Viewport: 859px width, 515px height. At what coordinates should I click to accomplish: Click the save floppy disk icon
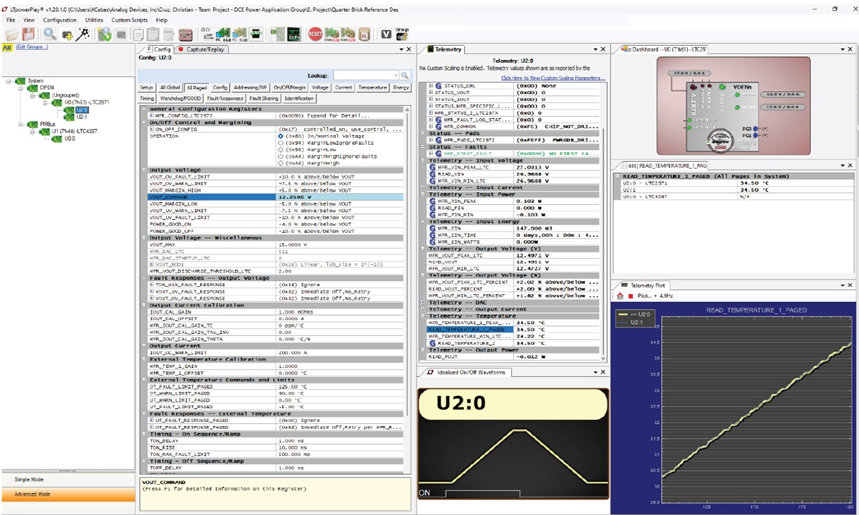29,33
